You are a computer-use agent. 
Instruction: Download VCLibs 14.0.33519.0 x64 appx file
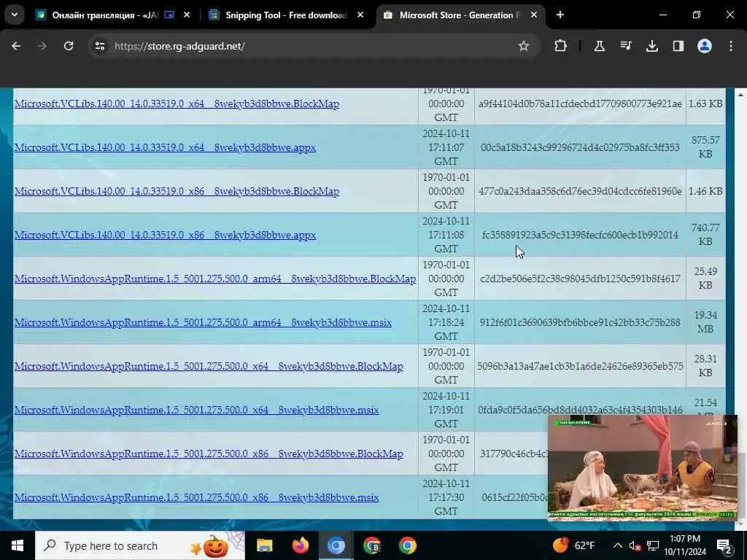(x=166, y=147)
